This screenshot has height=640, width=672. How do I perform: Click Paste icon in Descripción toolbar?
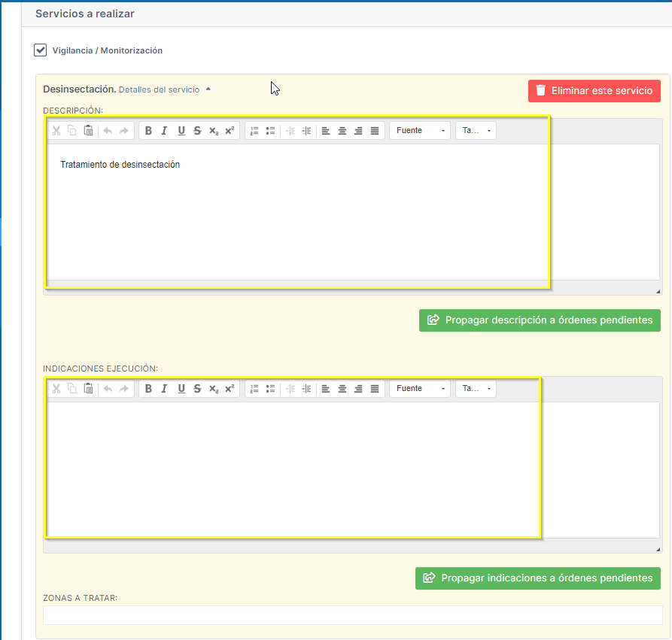click(89, 131)
